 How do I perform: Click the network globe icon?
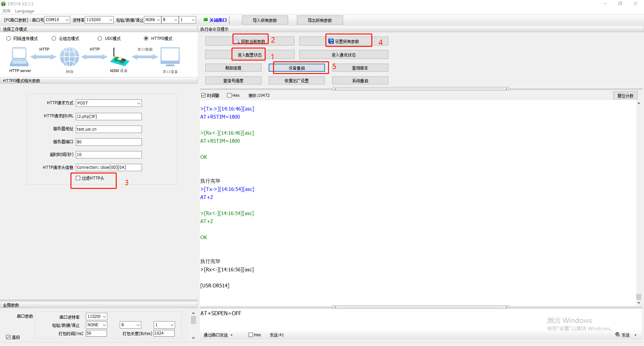pos(69,57)
